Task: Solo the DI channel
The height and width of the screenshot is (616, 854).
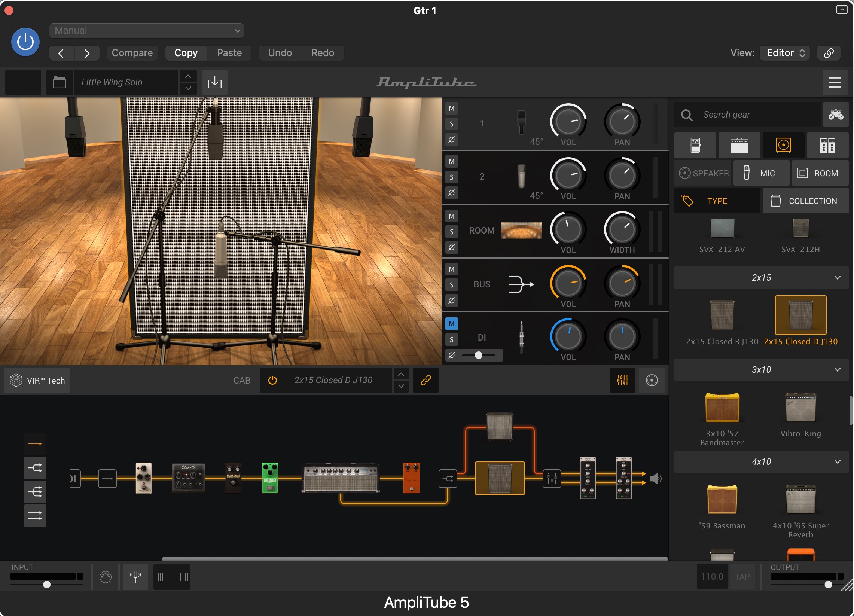Action: pos(451,340)
